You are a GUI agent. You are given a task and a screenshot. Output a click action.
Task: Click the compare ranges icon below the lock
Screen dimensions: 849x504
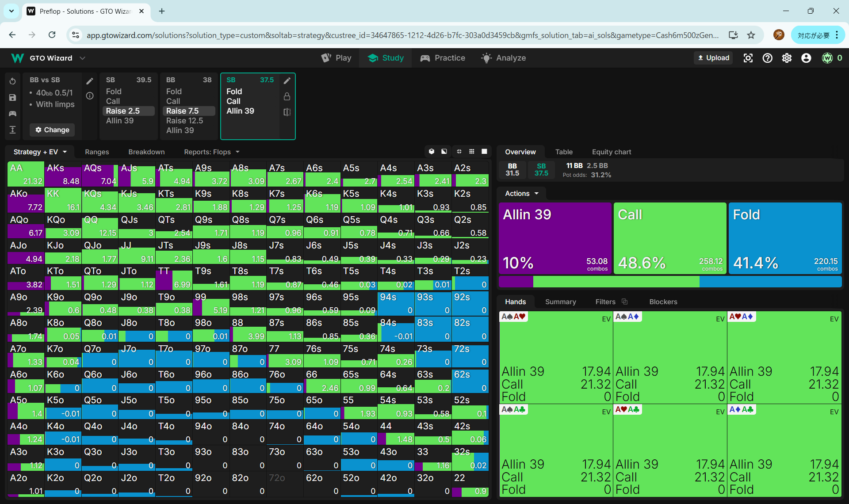(x=287, y=112)
